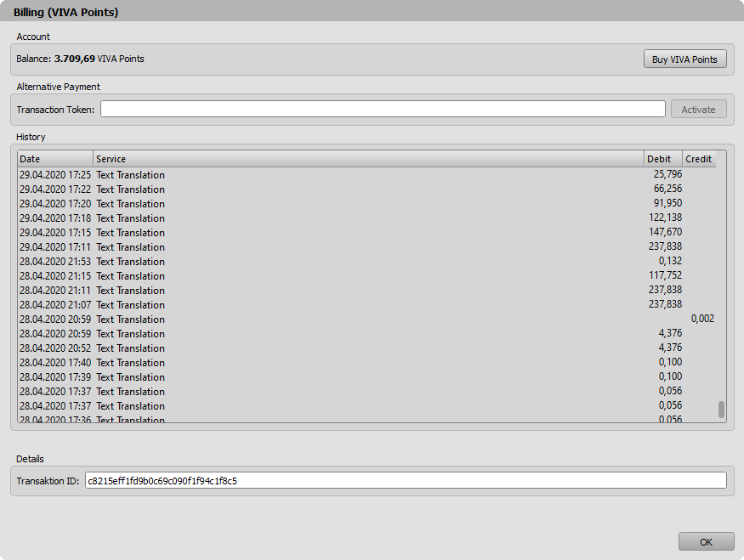This screenshot has width=744, height=560.
Task: Sort by the Debit column header
Action: (x=662, y=159)
